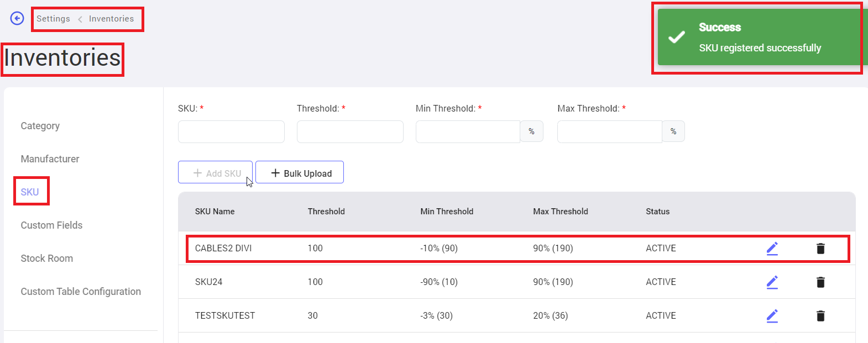
Task: Select the SKU sidebar item
Action: (x=30, y=192)
